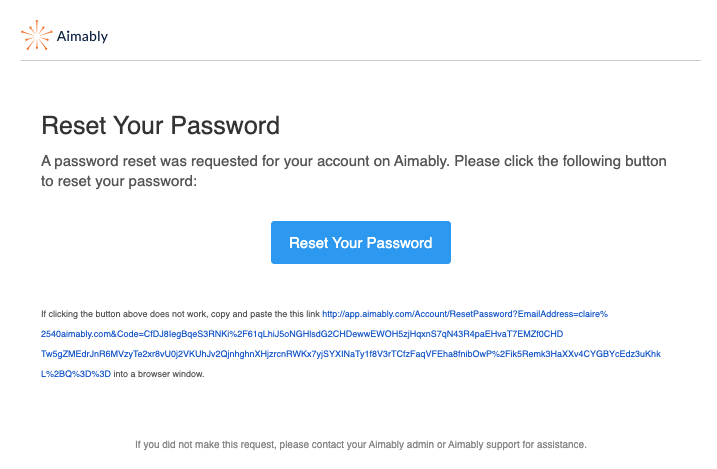
Task: Click the blue Reset Your Password button
Action: pos(361,243)
